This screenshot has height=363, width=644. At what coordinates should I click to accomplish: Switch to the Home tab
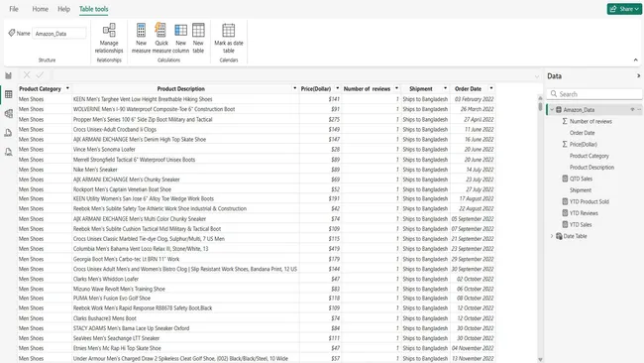pos(41,9)
